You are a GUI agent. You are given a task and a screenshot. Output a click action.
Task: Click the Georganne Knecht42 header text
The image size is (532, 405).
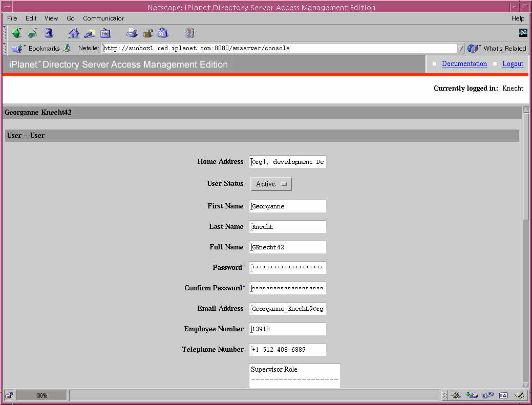[x=38, y=112]
